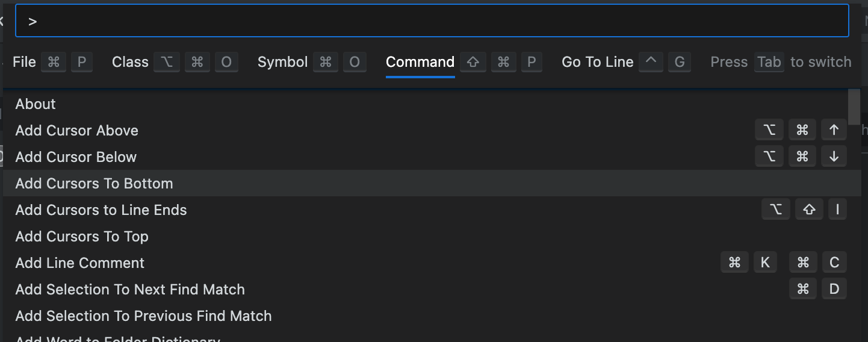Click the Tab key hint label
868x342 pixels.
pos(769,62)
